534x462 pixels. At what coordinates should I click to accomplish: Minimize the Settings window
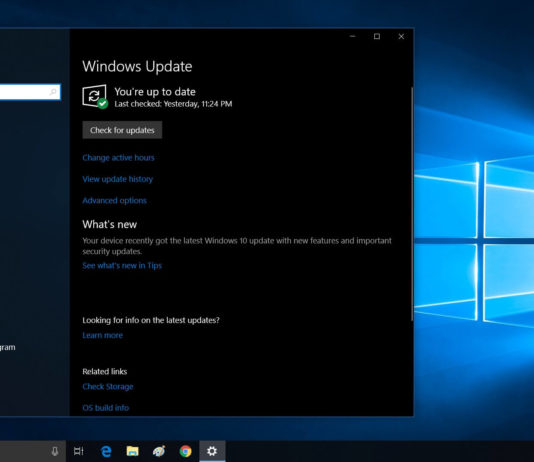pos(353,36)
